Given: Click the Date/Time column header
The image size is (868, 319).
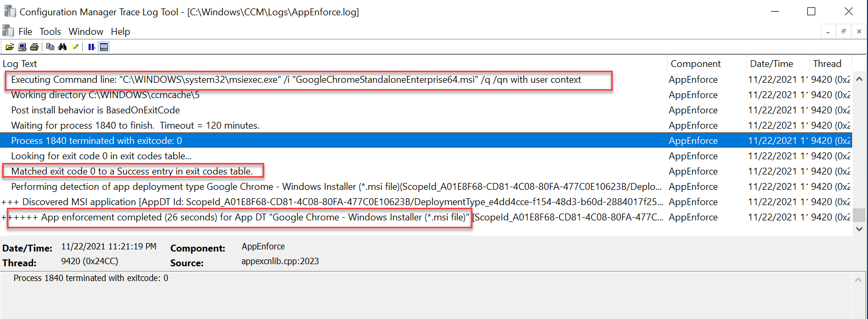Looking at the screenshot, I should coord(771,64).
